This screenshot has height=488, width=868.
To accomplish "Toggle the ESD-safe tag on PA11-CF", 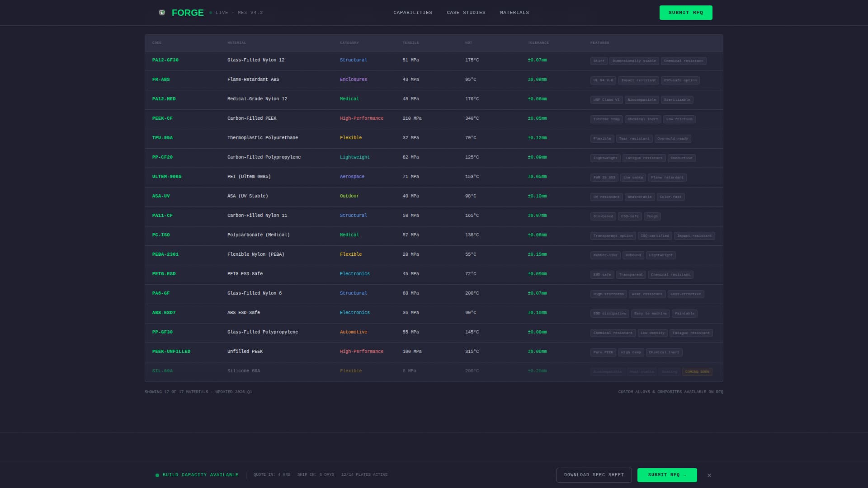I will tap(630, 216).
